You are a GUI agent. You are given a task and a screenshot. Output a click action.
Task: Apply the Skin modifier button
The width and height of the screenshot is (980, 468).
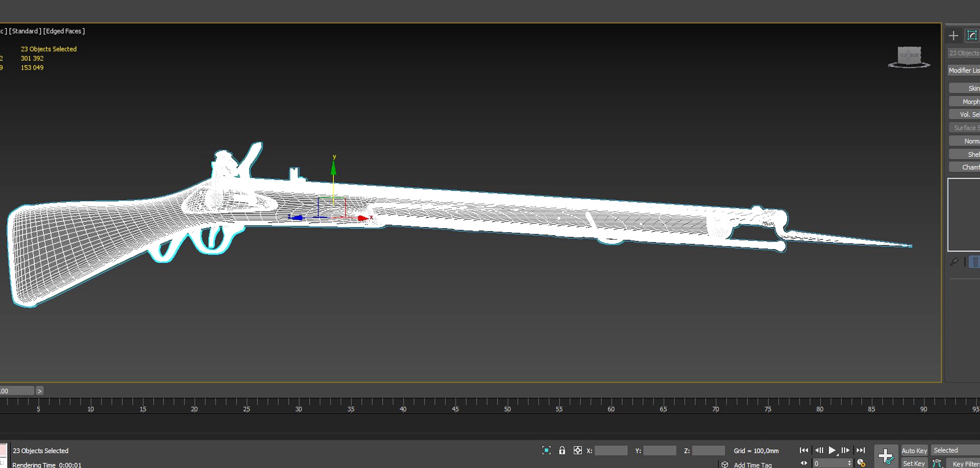coord(965,88)
